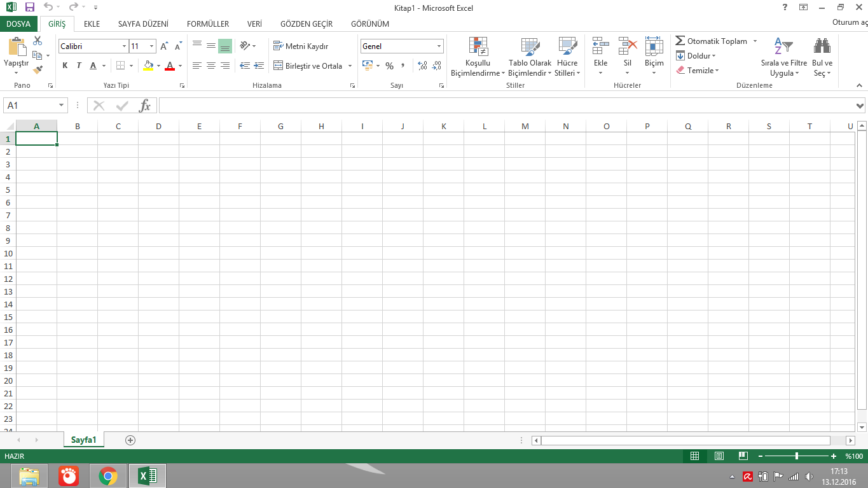The width and height of the screenshot is (868, 488).
Task: Toggle top vertical alignment
Action: click(x=197, y=46)
